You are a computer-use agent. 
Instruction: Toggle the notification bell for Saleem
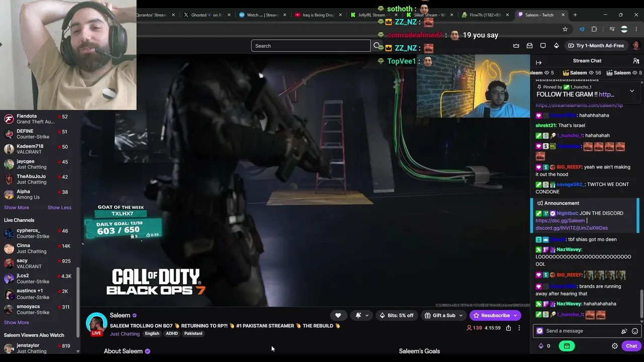tap(358, 315)
